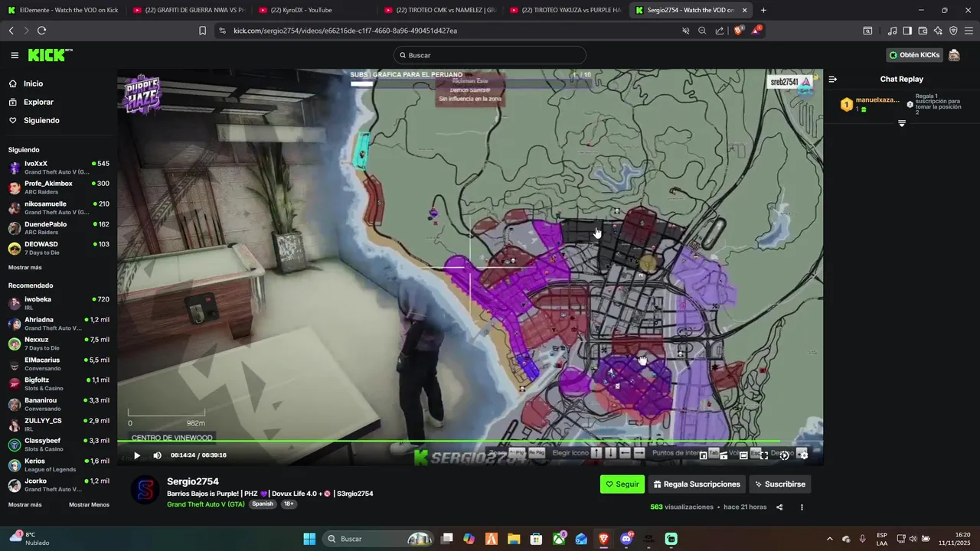Open nikosamuelle channel avatar
Screen dimensions: 980x551
coord(15,208)
